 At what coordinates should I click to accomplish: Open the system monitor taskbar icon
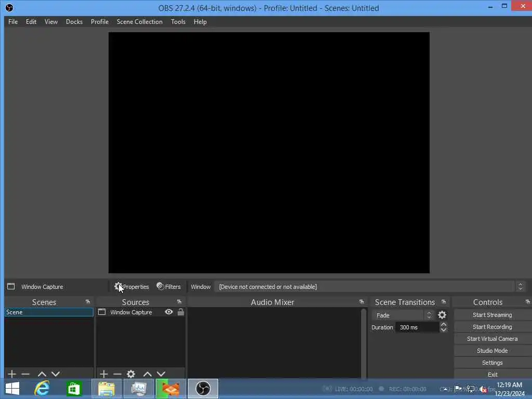138,389
